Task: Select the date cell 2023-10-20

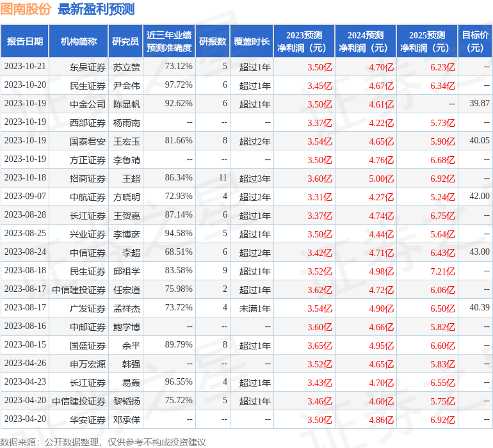Action: [25, 85]
